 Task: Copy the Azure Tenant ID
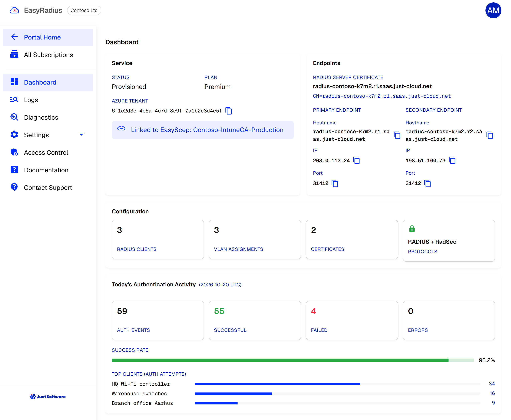coord(229,111)
